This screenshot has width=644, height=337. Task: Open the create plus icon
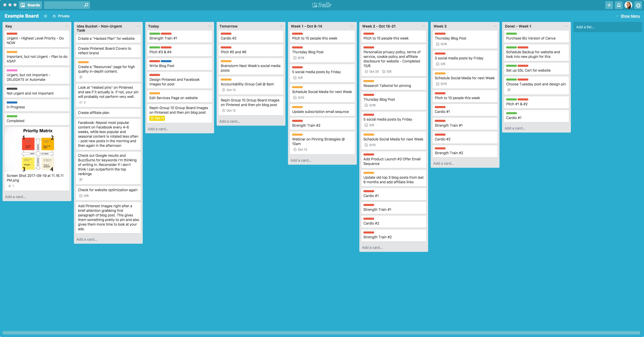point(609,5)
